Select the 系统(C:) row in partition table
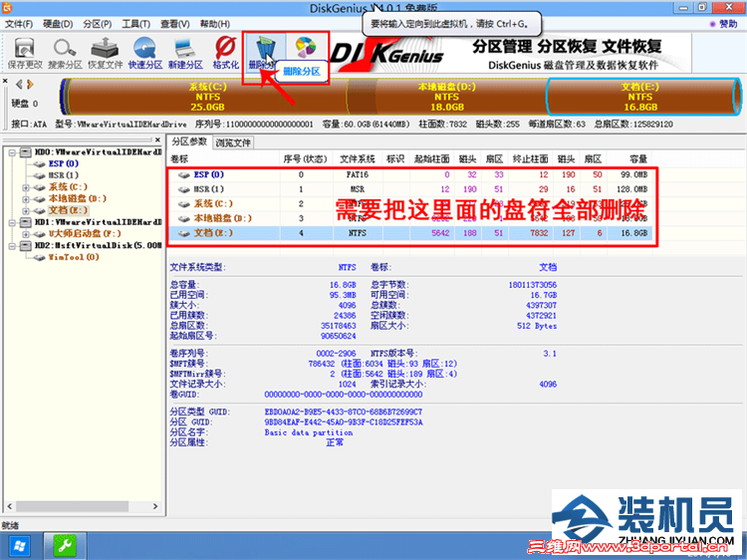Image resolution: width=747 pixels, height=560 pixels. (x=411, y=204)
